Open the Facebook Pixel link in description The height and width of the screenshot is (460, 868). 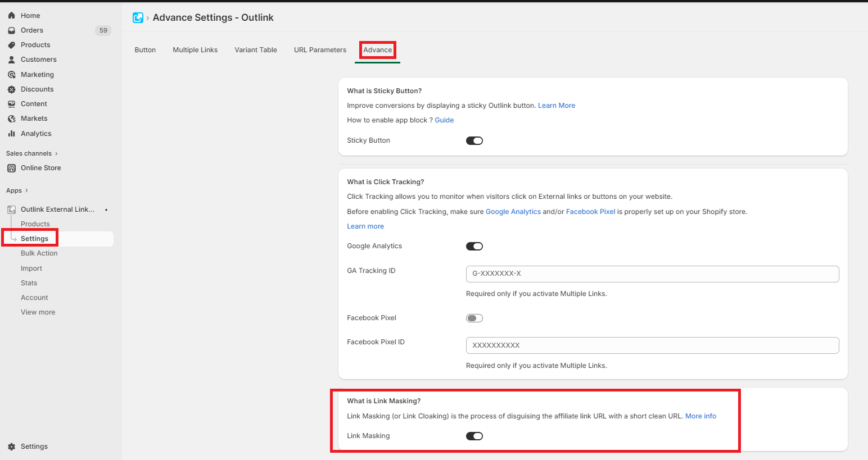[x=590, y=212]
